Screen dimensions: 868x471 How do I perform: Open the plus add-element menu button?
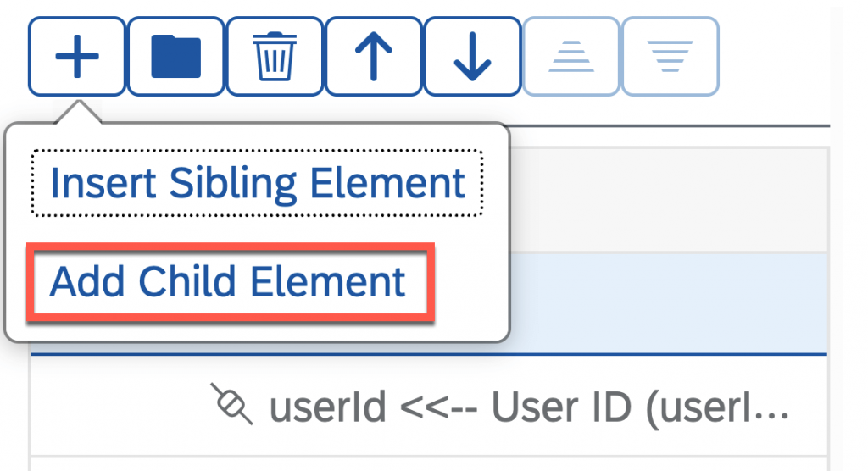76,57
